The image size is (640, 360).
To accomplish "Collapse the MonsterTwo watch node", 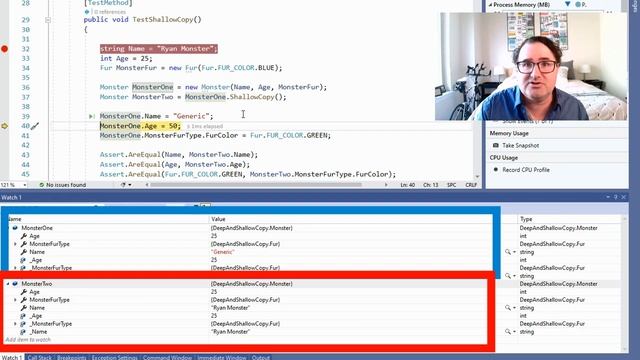I will [x=8, y=284].
